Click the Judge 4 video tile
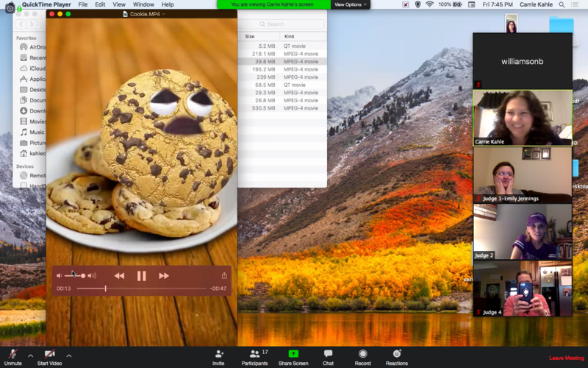 point(523,289)
